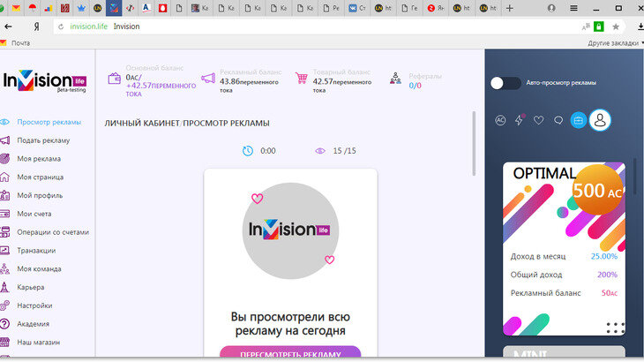The width and height of the screenshot is (644, 362).
Task: Open Подать рекламу menu item
Action: pyautogui.click(x=43, y=140)
